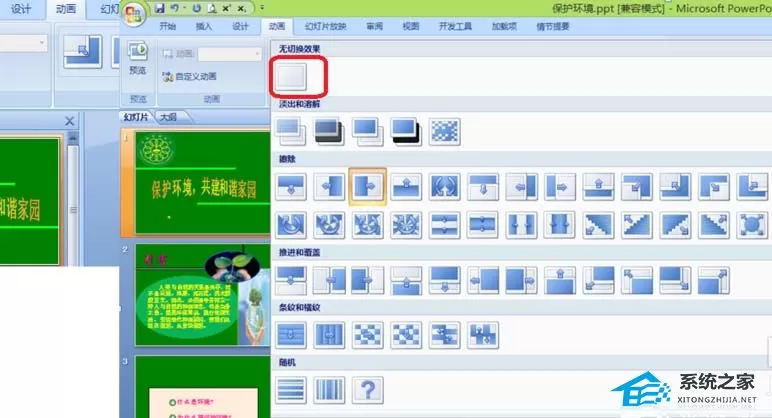Open the 动画 animation combo box

coord(229,54)
